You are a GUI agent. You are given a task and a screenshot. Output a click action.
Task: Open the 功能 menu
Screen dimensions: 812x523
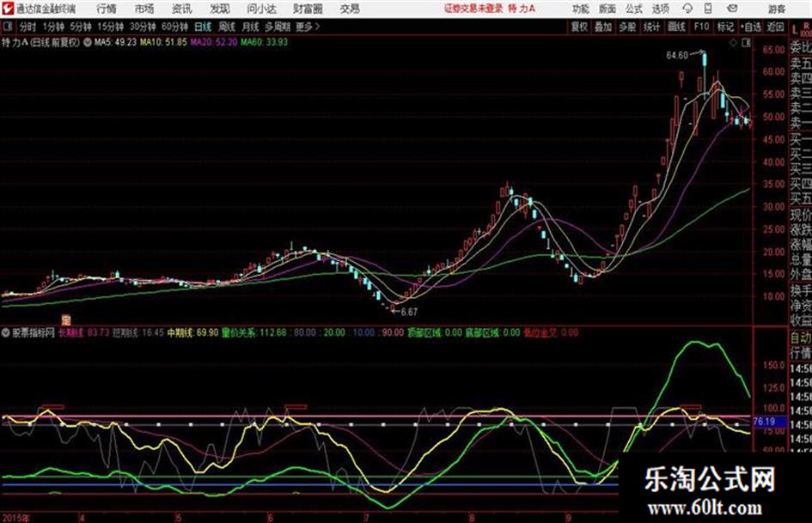pos(581,9)
